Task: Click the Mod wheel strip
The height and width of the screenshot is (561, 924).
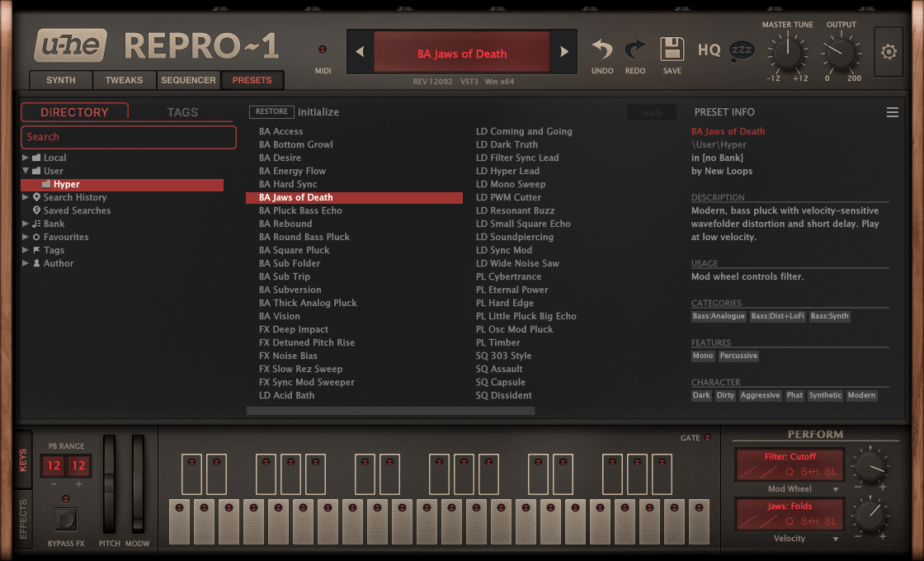Action: pyautogui.click(x=138, y=484)
